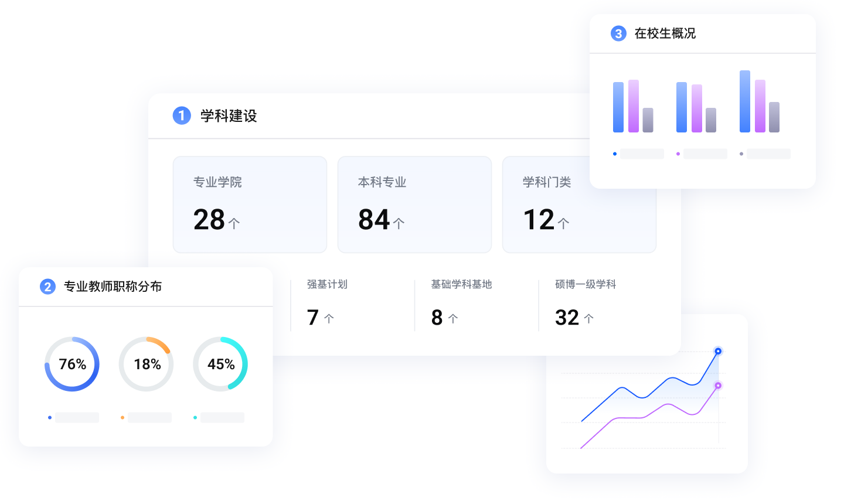Expand the 专业学院 statistics card
The height and width of the screenshot is (504, 844).
(250, 205)
